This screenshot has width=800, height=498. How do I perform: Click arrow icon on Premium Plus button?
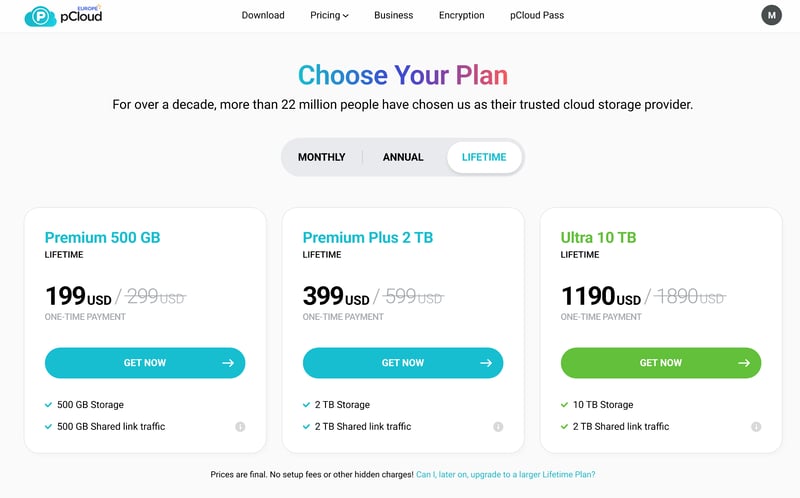[485, 363]
